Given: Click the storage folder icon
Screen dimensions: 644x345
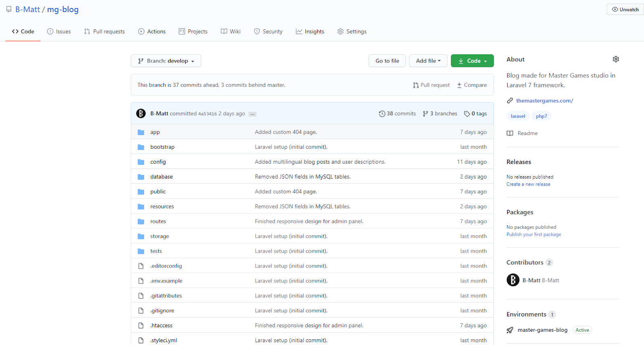Looking at the screenshot, I should pos(141,236).
